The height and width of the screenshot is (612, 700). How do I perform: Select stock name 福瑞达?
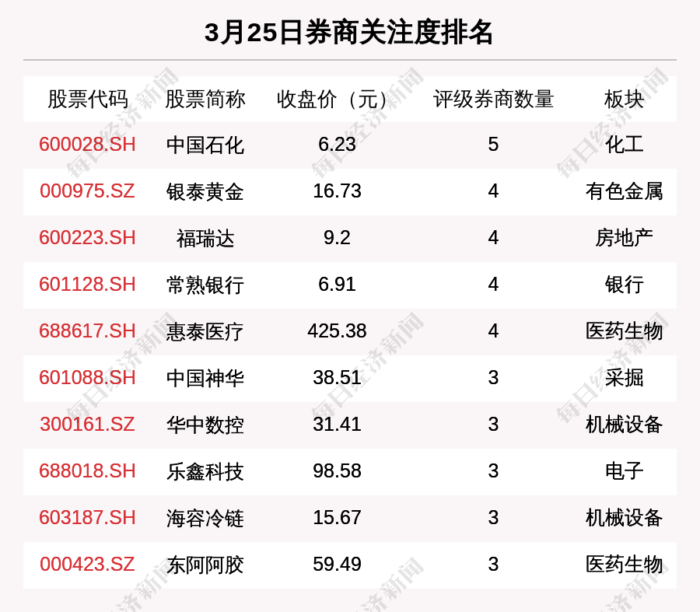tap(205, 239)
